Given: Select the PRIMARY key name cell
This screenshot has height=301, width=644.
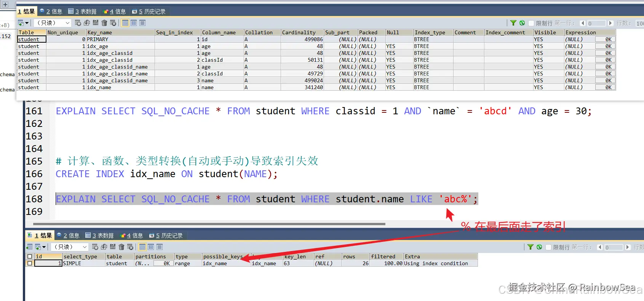Looking at the screenshot, I should tap(120, 39).
